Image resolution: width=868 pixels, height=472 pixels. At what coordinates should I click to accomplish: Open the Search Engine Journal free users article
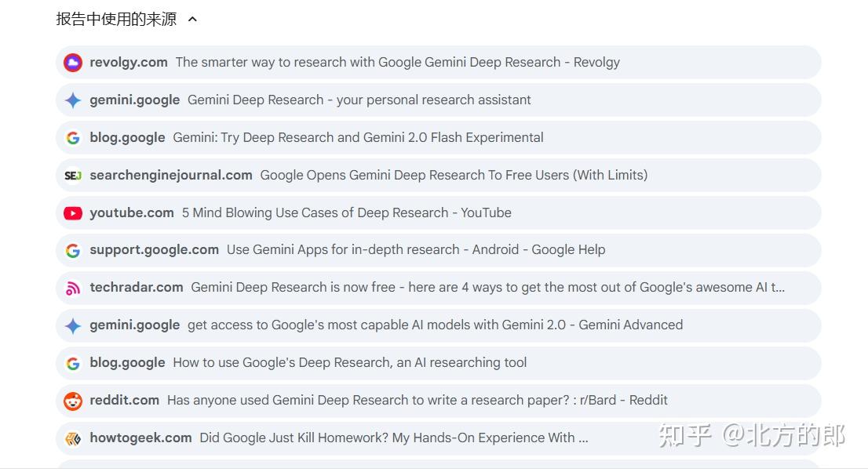(453, 175)
